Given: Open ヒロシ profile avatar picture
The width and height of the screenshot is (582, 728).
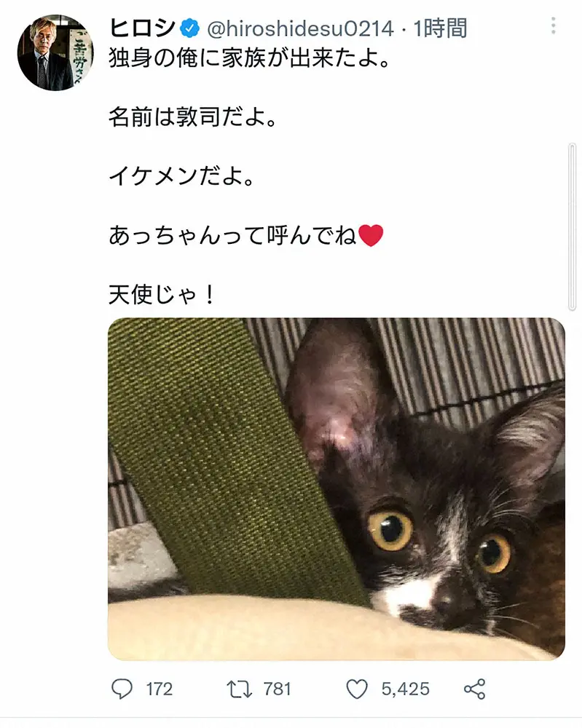Looking at the screenshot, I should tap(55, 52).
